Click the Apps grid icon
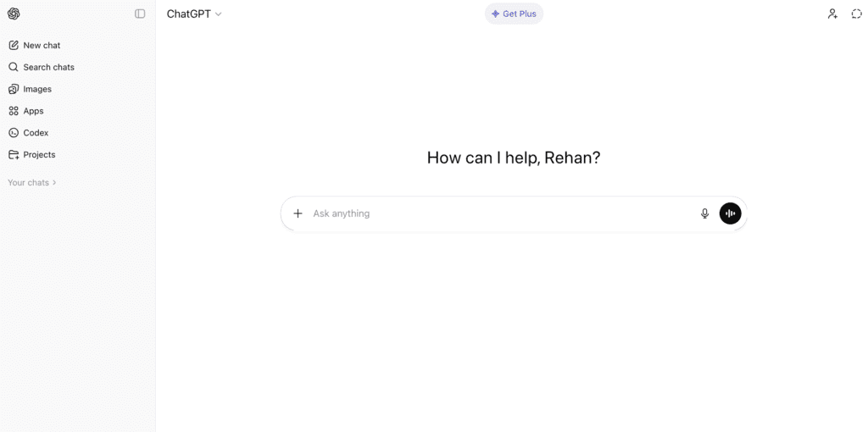This screenshot has height=432, width=868. (14, 111)
